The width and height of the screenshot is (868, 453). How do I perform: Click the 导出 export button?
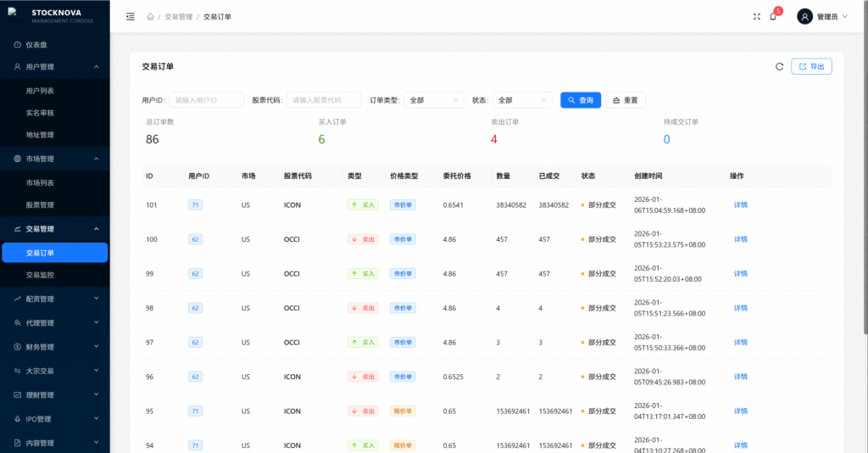(x=811, y=66)
